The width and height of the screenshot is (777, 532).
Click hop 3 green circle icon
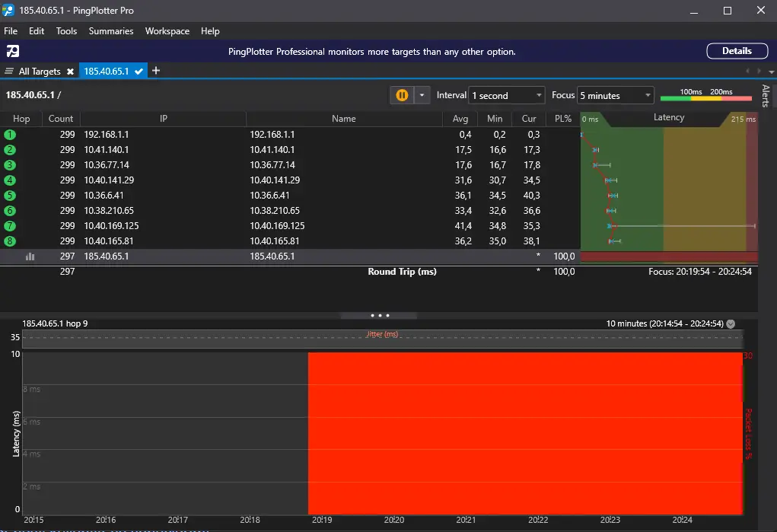9,165
